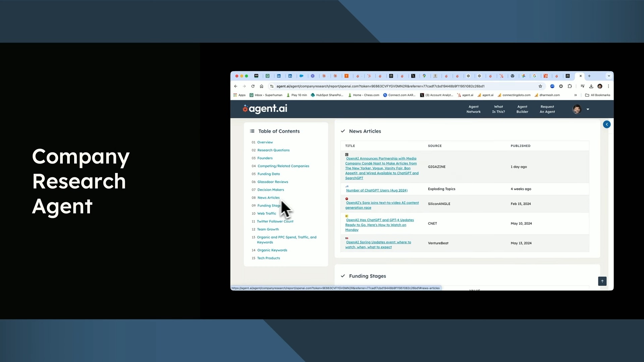The image size is (644, 362).
Task: Go to Glassdoor Reviews in the table of contents
Action: [272, 182]
